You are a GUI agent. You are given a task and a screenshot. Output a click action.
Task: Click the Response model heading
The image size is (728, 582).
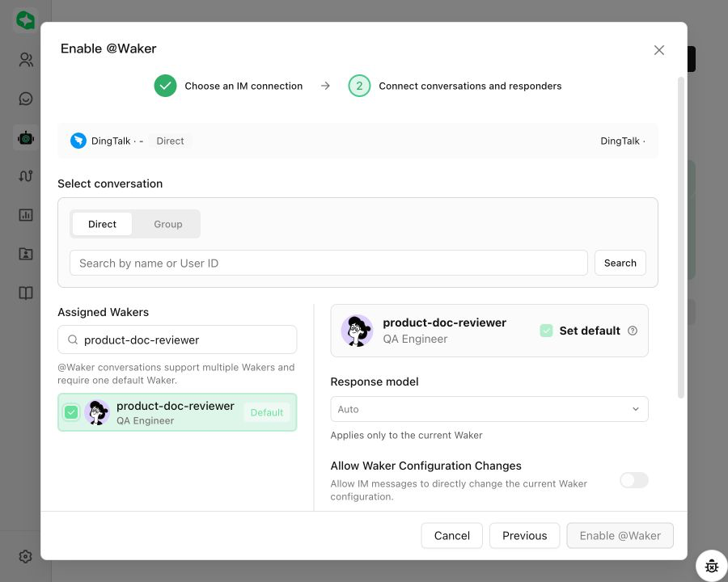click(375, 382)
